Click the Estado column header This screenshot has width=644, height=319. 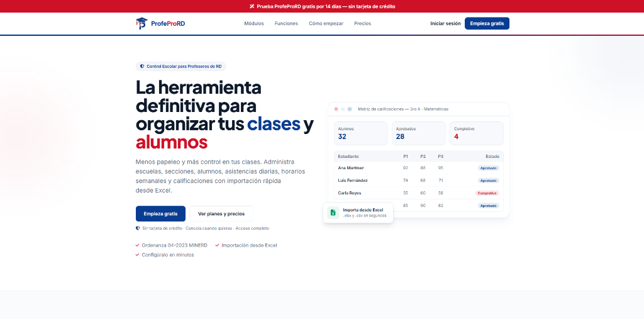pyautogui.click(x=492, y=156)
